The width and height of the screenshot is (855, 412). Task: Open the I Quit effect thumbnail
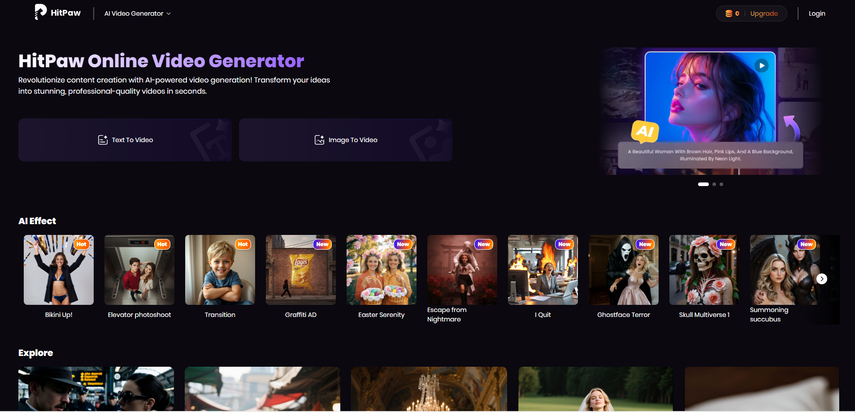point(543,270)
